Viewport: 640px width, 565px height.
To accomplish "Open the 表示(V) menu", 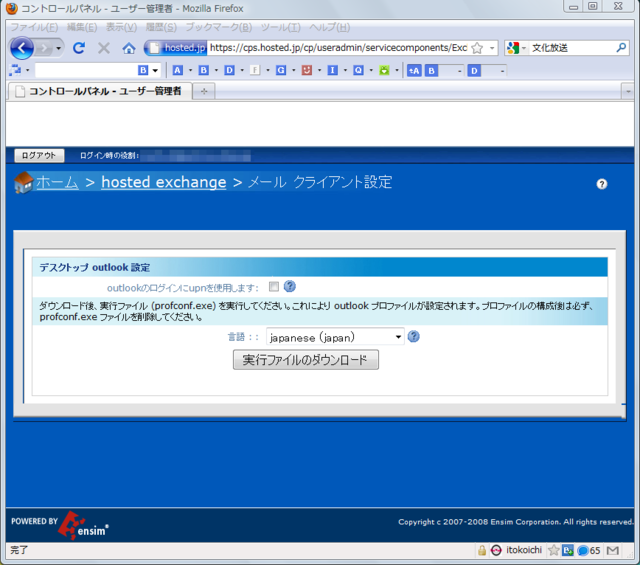I will pos(122,27).
